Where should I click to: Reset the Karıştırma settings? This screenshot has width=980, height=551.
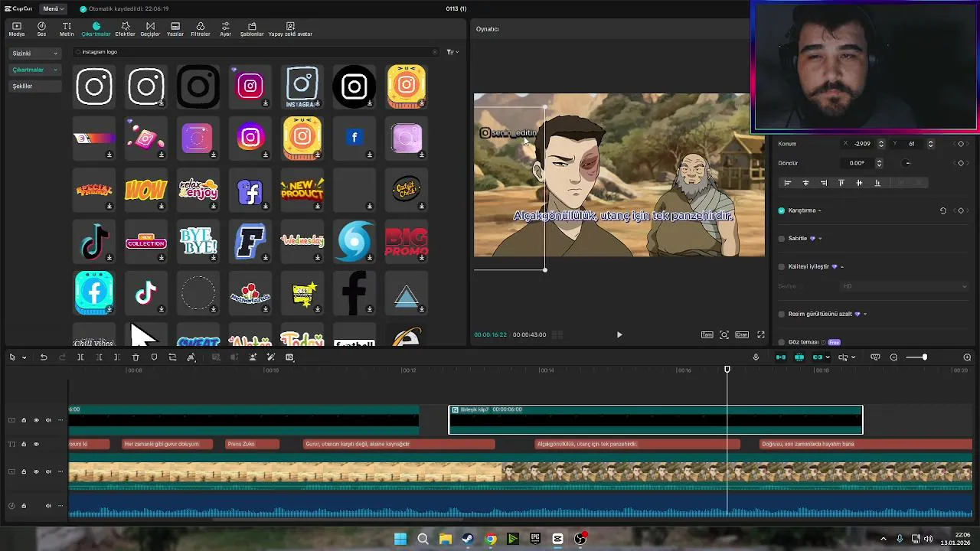943,210
